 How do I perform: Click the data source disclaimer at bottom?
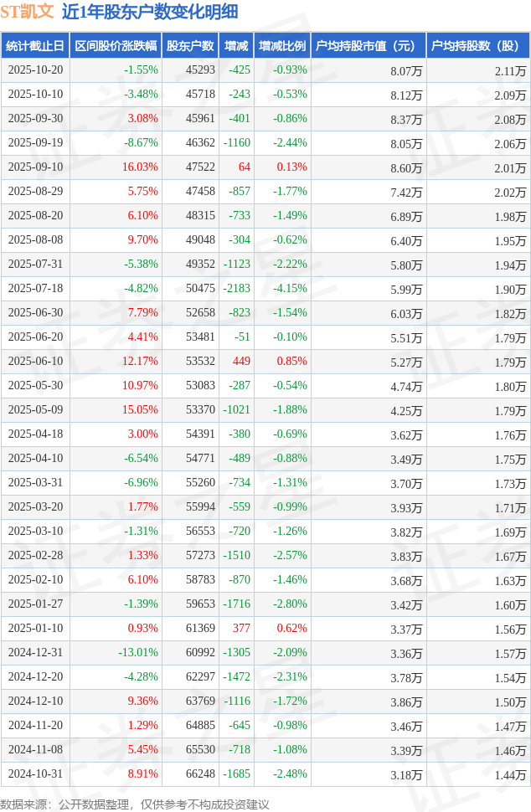(135, 804)
